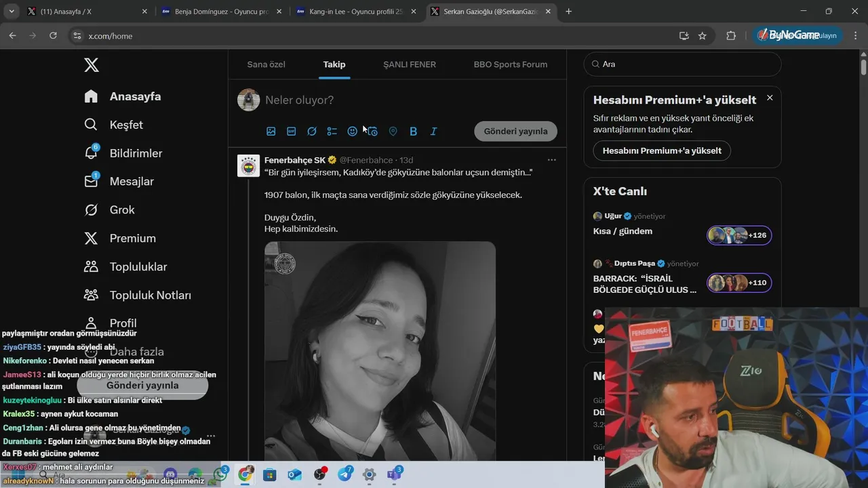This screenshot has width=868, height=488.
Task: Click the Grok icon in composer toolbar
Action: tap(311, 131)
